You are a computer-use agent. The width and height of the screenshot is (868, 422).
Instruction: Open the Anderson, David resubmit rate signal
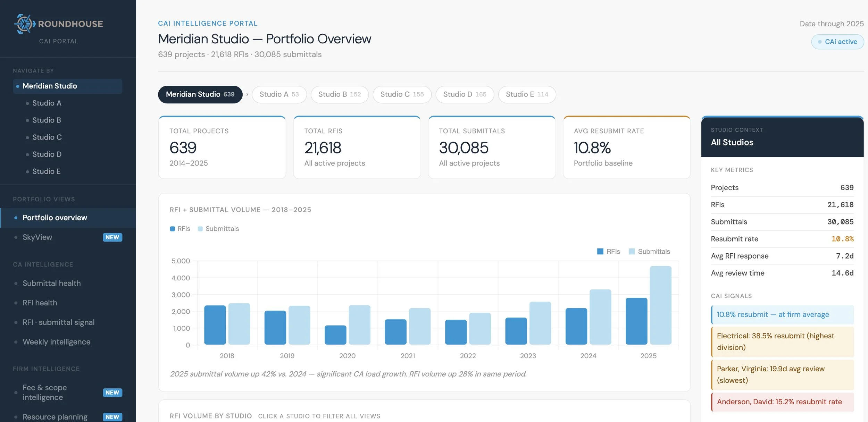(782, 402)
